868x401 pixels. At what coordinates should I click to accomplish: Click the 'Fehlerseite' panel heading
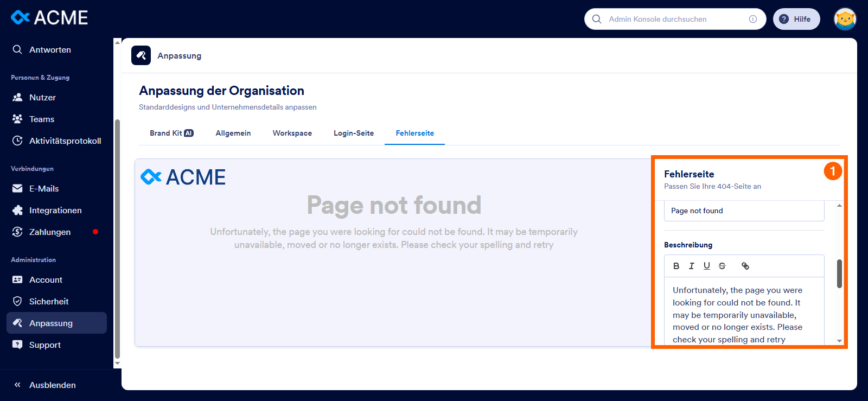pos(689,174)
